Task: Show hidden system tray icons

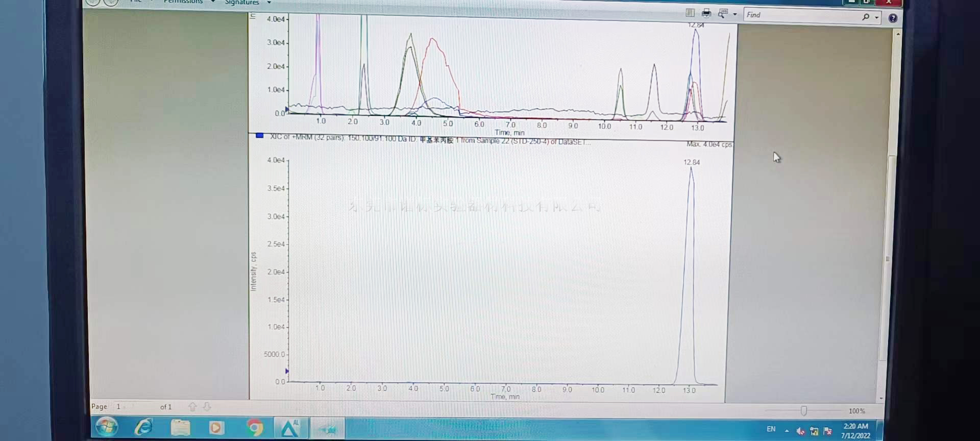Action: point(787,431)
